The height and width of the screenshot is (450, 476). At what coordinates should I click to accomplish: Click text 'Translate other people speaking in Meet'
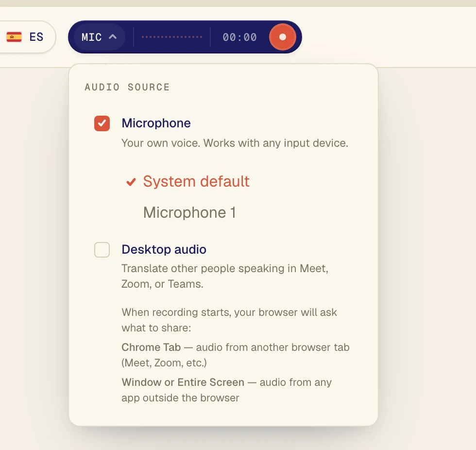coord(223,268)
